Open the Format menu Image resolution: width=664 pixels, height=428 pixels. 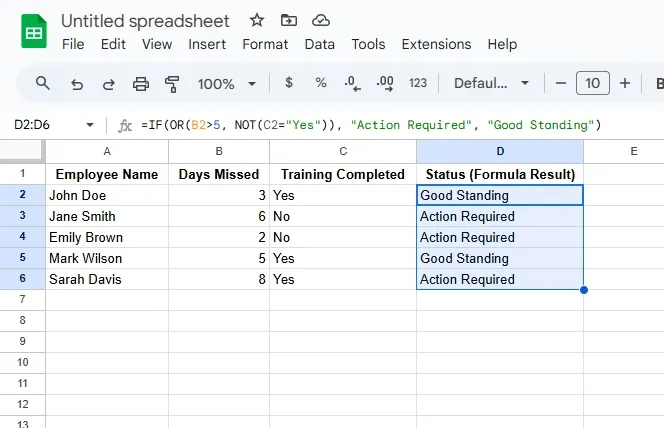coord(265,44)
